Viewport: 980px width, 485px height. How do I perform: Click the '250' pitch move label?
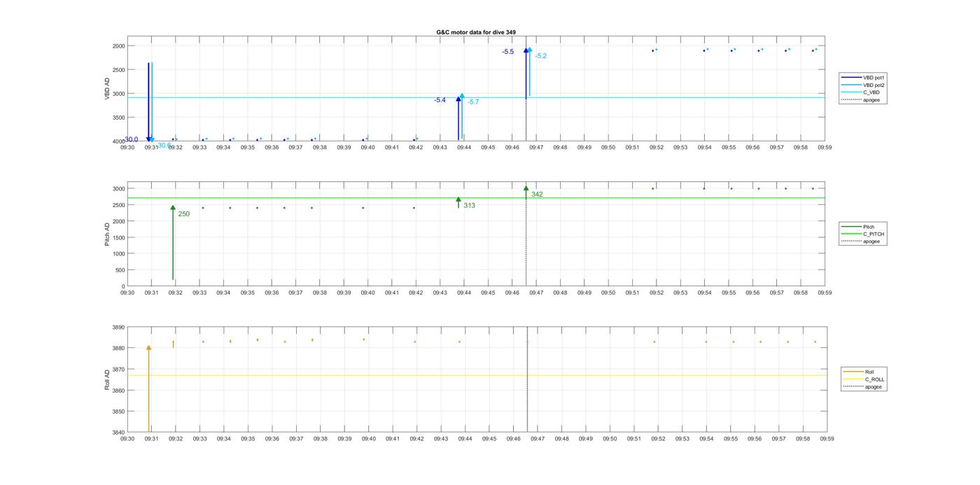183,214
